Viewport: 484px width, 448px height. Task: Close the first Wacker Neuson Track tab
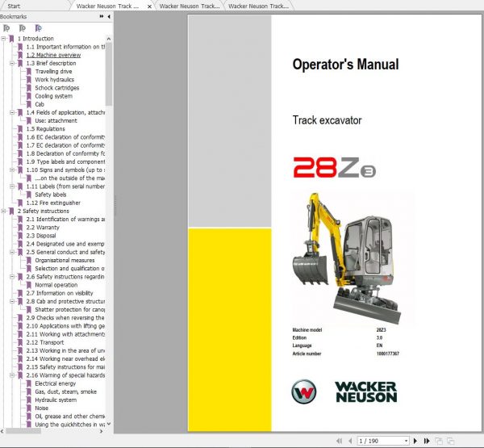click(x=149, y=6)
